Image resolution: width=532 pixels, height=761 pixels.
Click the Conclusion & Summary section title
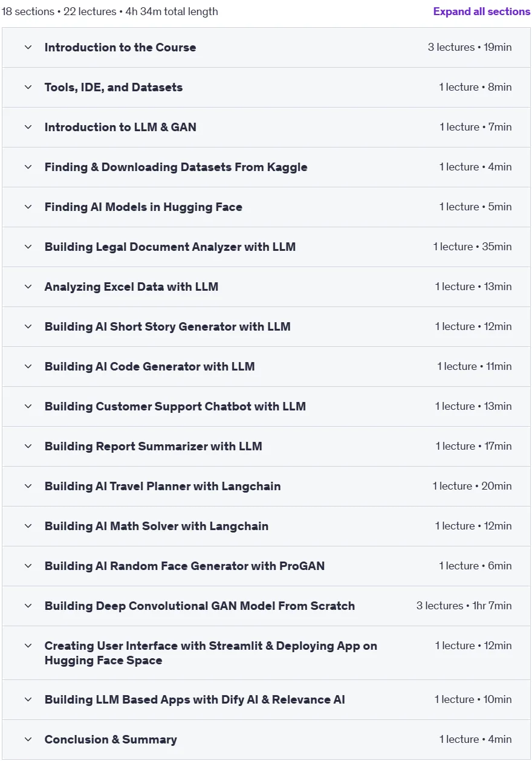click(x=111, y=739)
